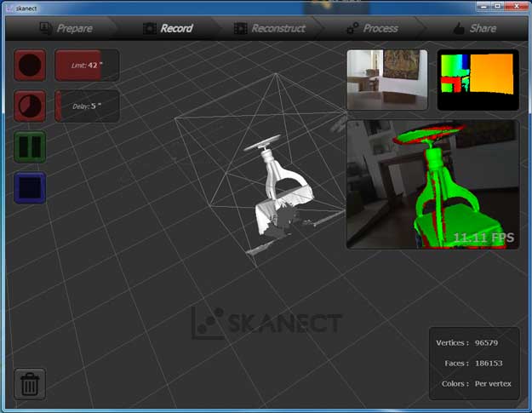Stop recording with the blue square button
This screenshot has width=532, height=413.
(30, 187)
